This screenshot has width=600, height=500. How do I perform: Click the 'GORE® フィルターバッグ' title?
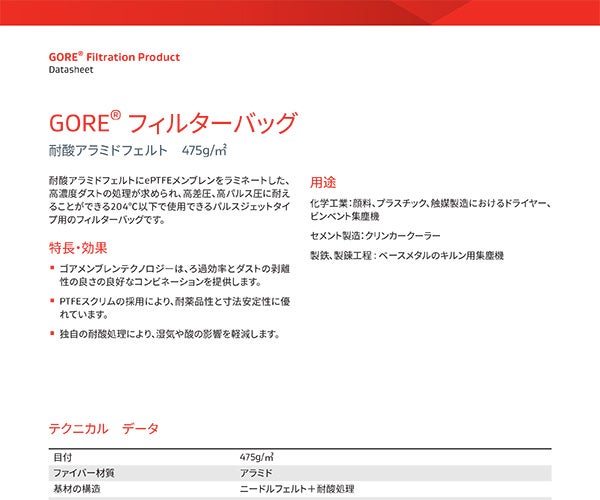(x=173, y=122)
